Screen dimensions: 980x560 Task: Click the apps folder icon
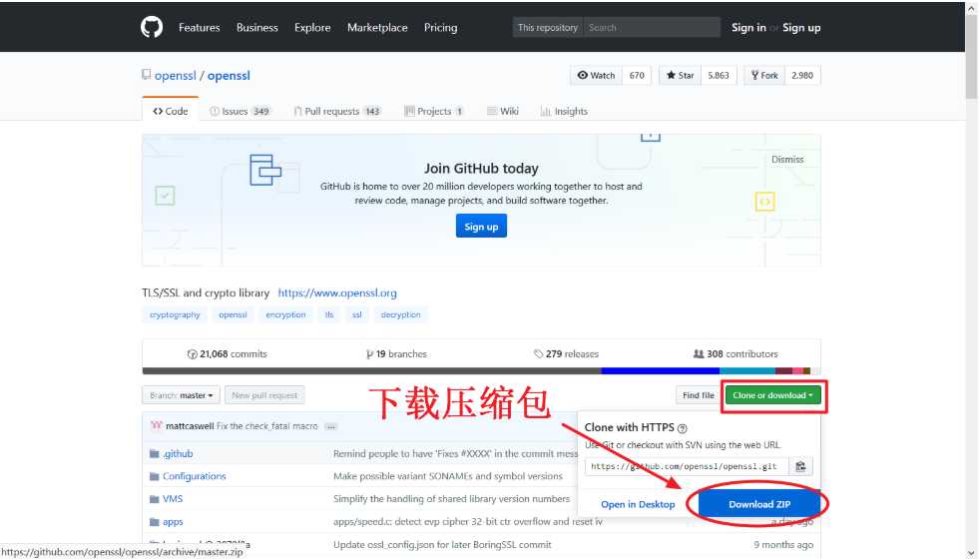point(155,522)
